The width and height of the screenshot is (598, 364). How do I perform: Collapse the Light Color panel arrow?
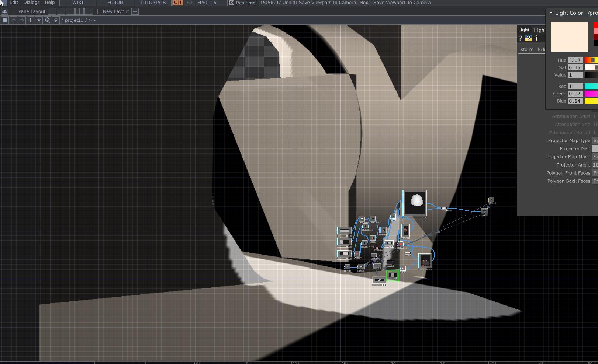(x=551, y=13)
